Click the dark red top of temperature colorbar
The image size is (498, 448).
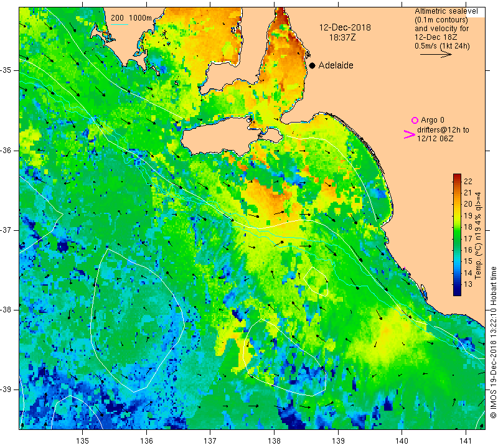coord(457,177)
